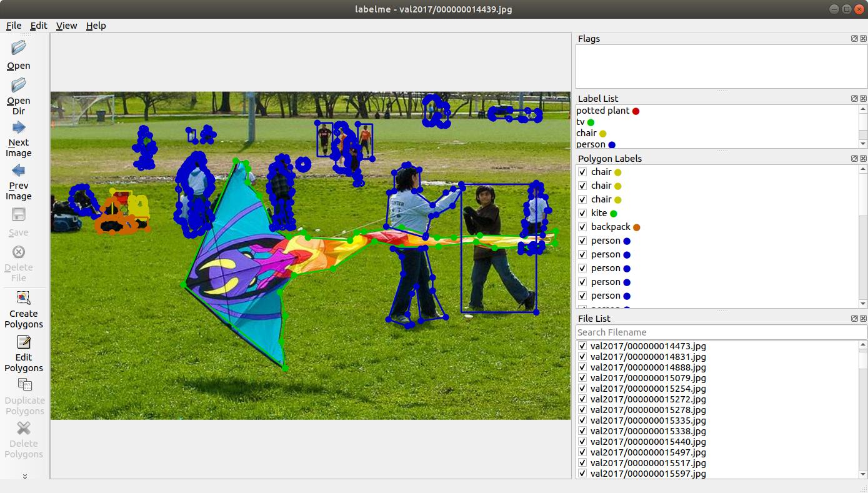Open the View menu

tap(66, 26)
